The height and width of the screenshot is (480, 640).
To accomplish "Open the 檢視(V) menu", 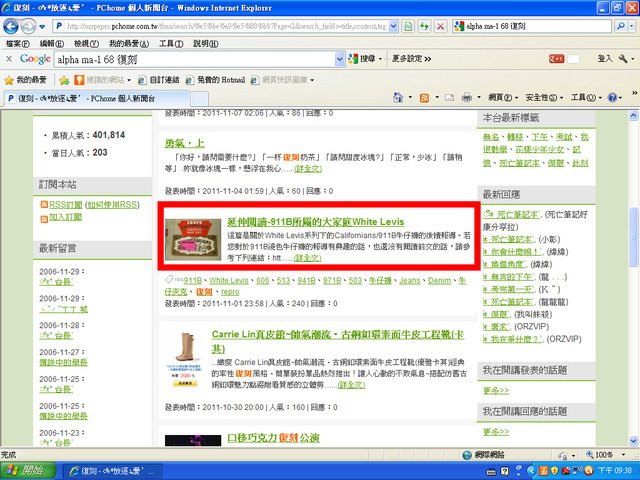I will coord(86,44).
